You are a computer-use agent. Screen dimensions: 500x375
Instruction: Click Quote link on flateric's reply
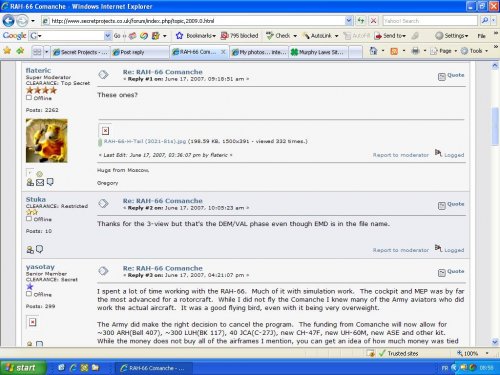(x=455, y=75)
